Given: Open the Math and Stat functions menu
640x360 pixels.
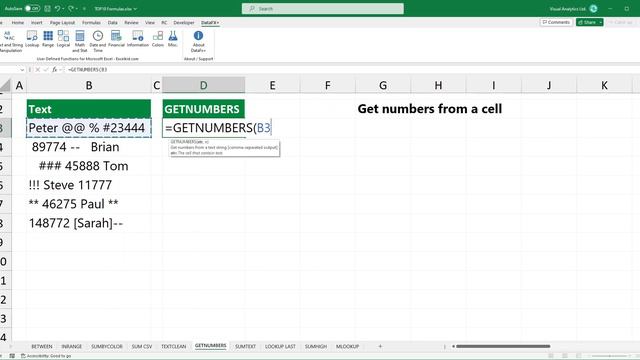Looking at the screenshot, I should pos(80,41).
